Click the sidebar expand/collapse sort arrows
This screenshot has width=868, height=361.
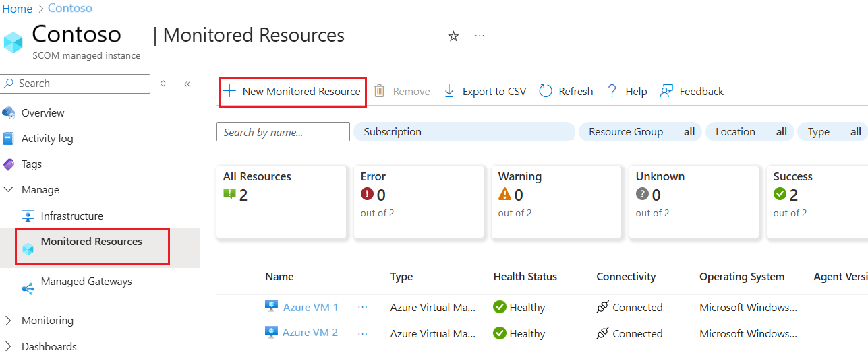163,84
